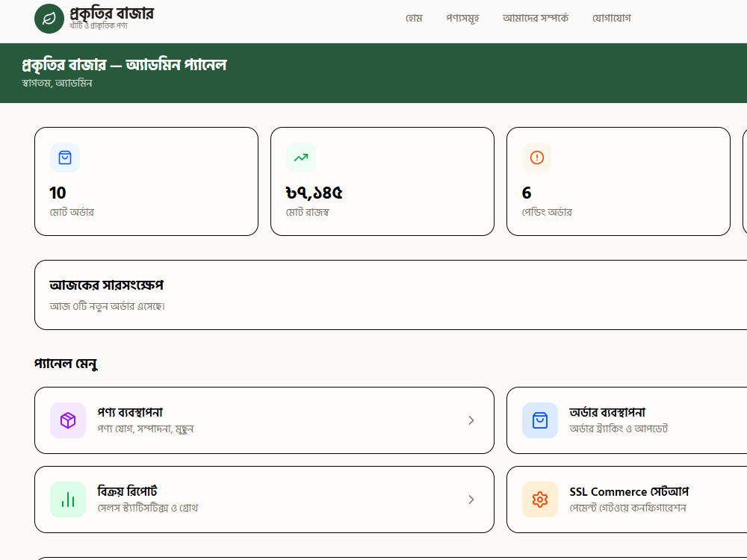This screenshot has height=560, width=747.
Task: Open the পণ্যসমূহ nav menu item
Action: 462,18
